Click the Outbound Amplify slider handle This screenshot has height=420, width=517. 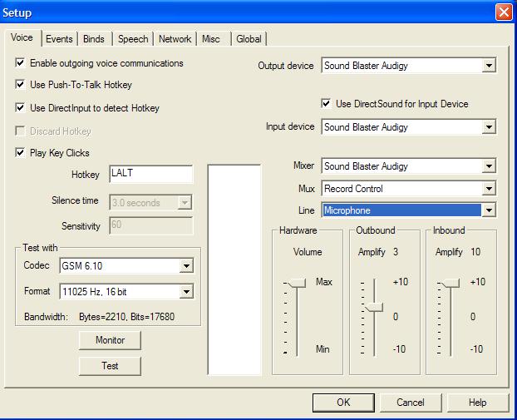(372, 307)
